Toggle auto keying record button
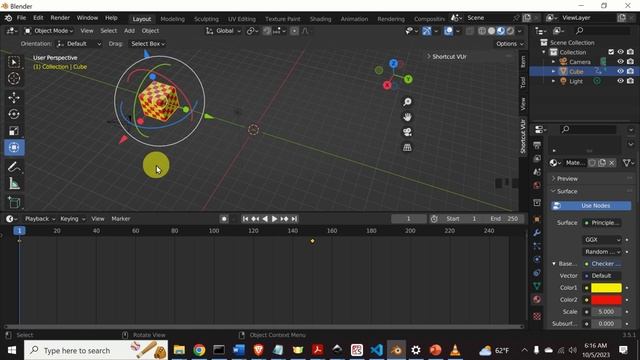Screen dimensions: 640x360 pos(224,219)
